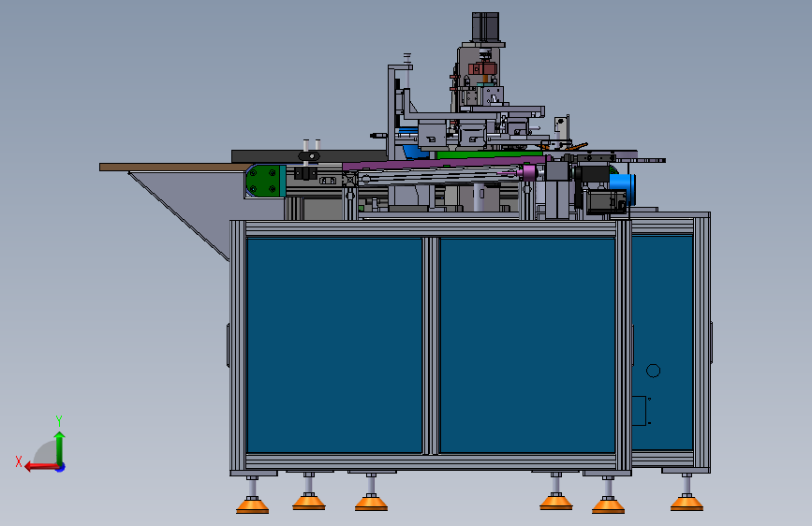This screenshot has width=812, height=526.
Task: Select the middle large blue cabinet panel
Action: 527,345
